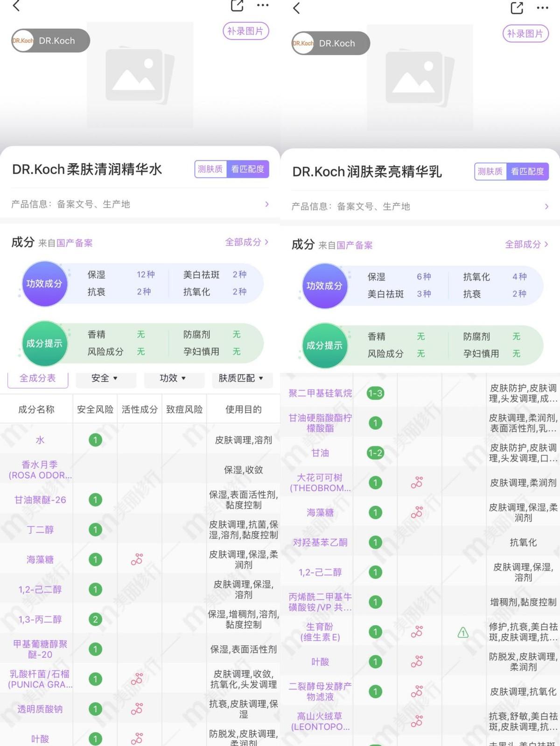The width and height of the screenshot is (560, 746).
Task: Open the 聚二甲基硅氧烷 ingredient link
Action: [x=320, y=393]
